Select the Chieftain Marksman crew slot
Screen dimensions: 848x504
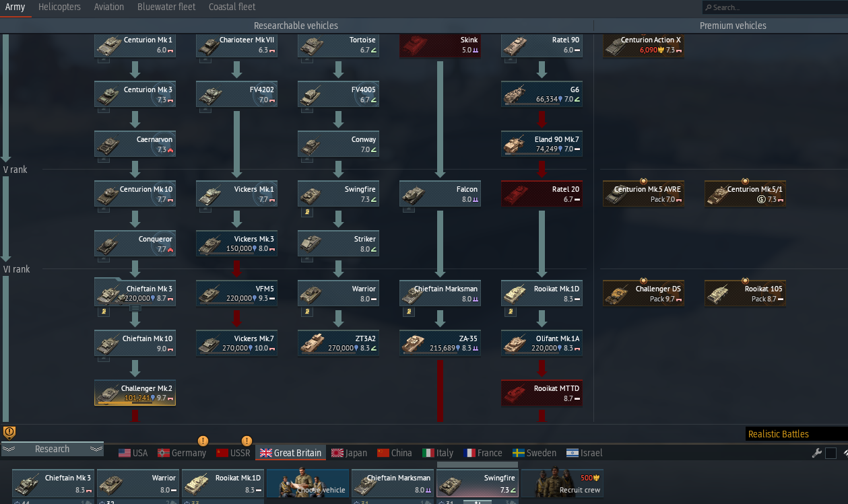click(393, 484)
